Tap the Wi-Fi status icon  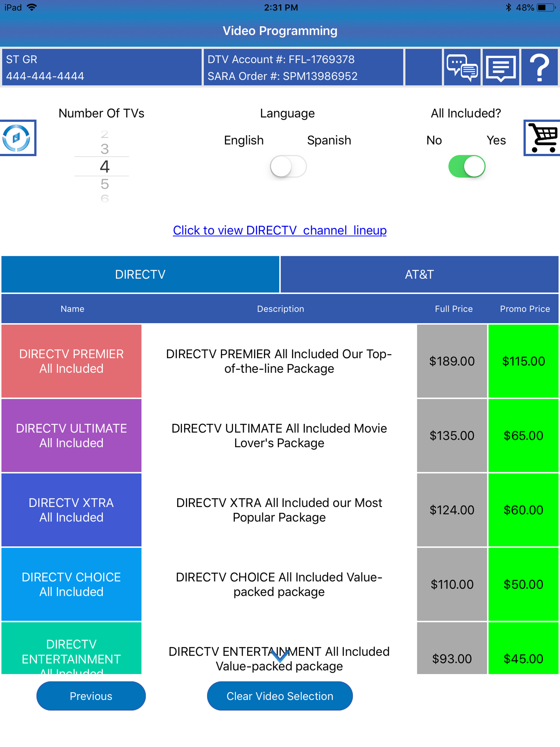click(31, 7)
